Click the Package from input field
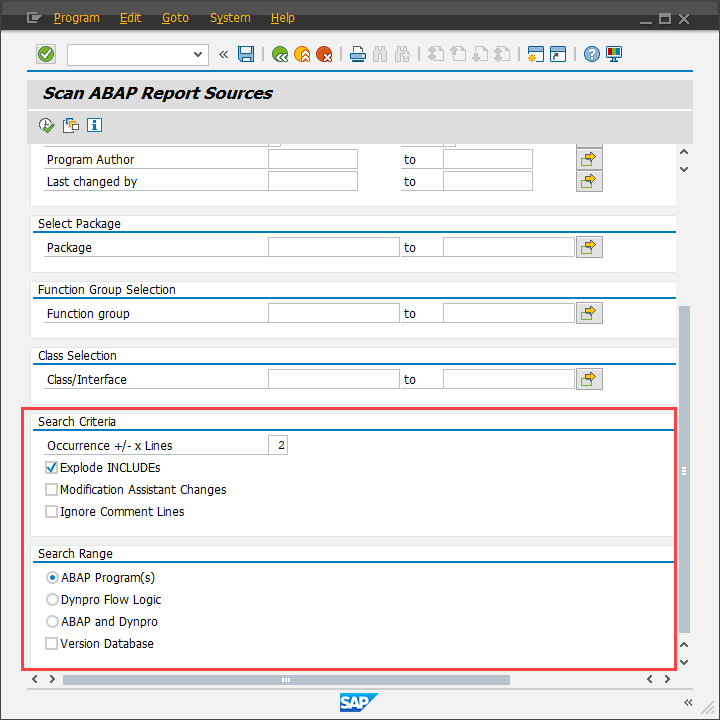Viewport: 720px width, 720px height. coord(334,248)
